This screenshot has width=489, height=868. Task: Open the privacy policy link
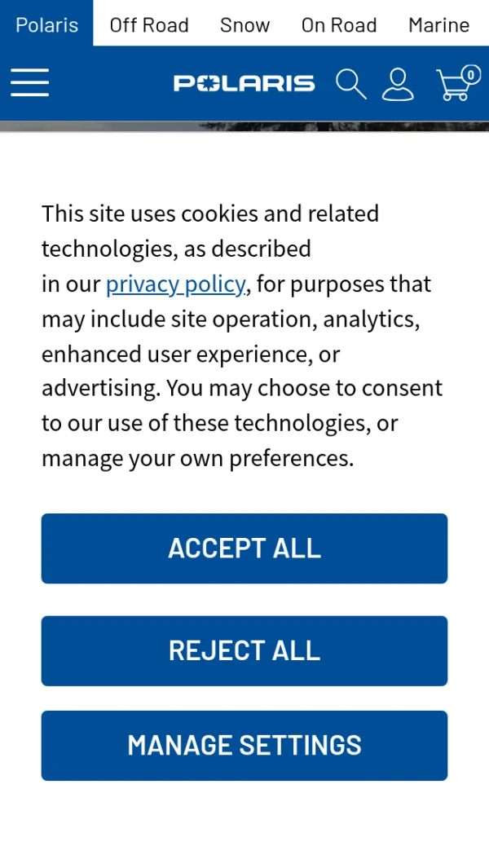[175, 284]
